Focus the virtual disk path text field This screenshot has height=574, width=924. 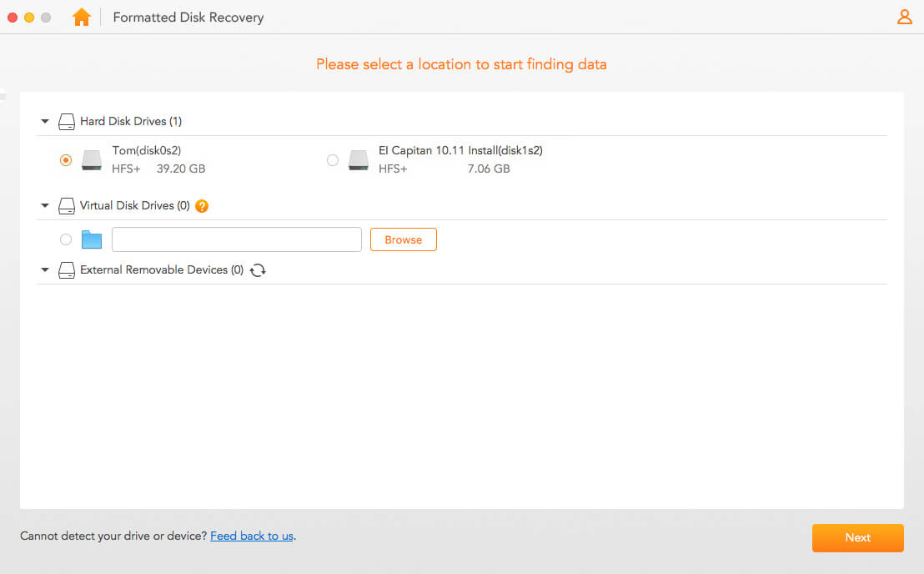click(237, 240)
